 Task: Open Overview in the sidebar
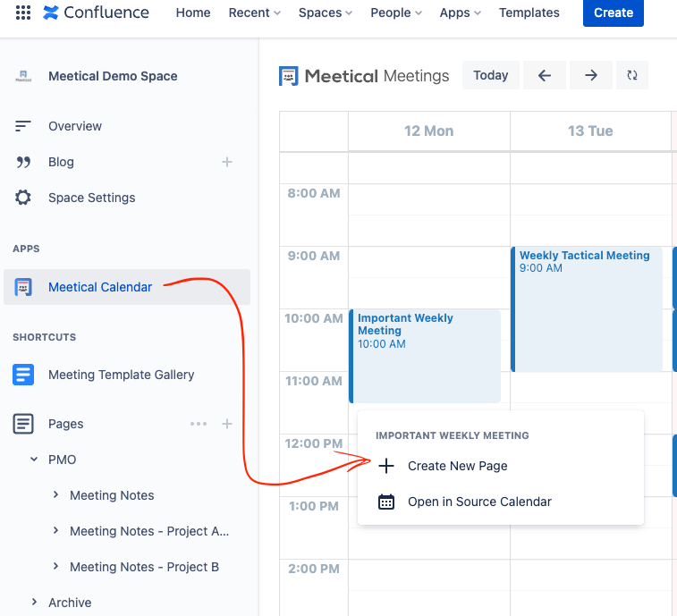(75, 126)
